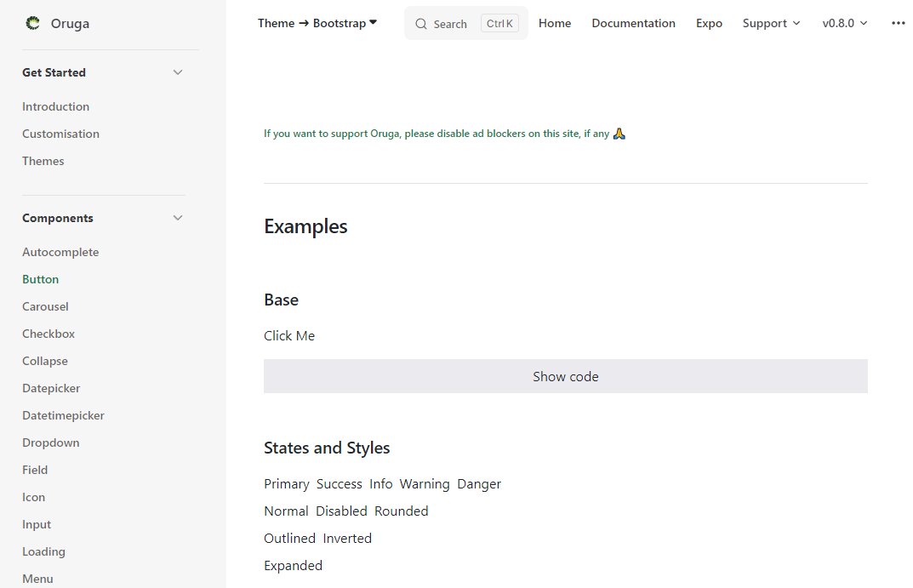Click the Normal button example
Screen dimensions: 913x588
(286, 511)
